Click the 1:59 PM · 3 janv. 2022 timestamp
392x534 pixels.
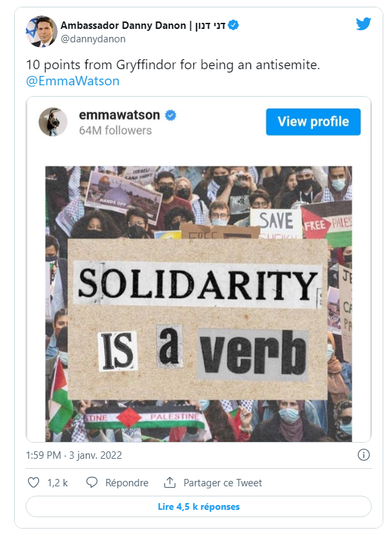(x=74, y=455)
